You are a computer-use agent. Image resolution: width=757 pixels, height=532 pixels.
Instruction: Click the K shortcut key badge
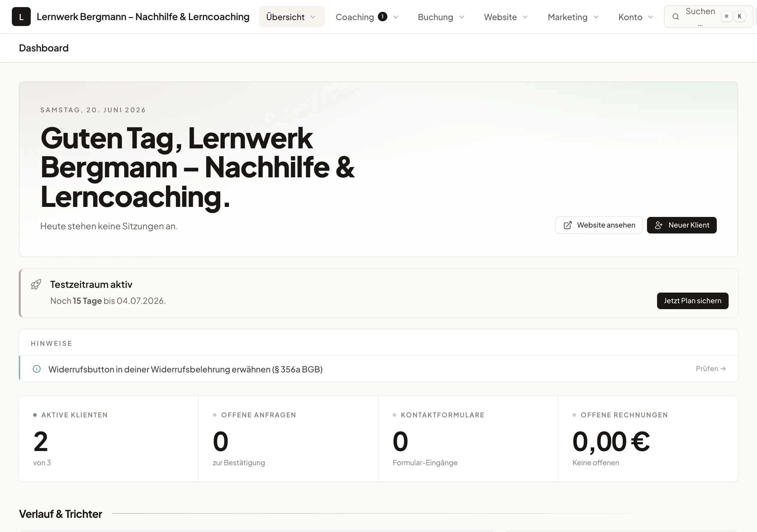click(740, 17)
